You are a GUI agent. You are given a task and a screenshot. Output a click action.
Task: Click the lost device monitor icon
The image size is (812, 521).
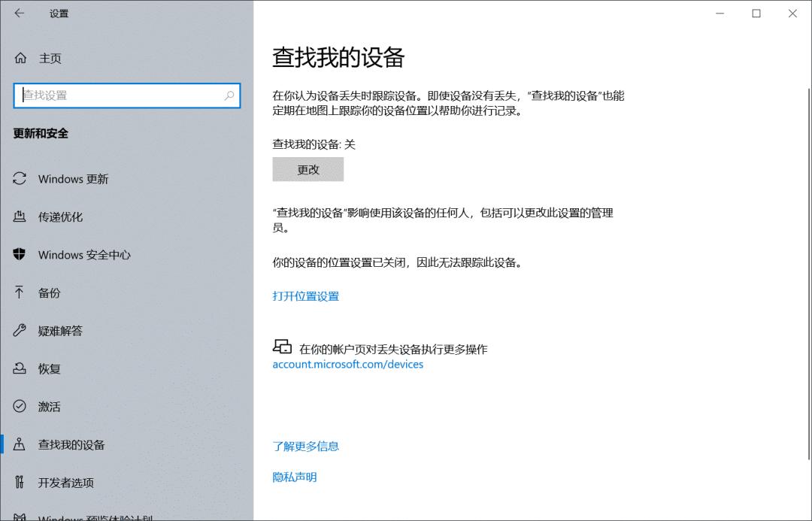click(282, 347)
